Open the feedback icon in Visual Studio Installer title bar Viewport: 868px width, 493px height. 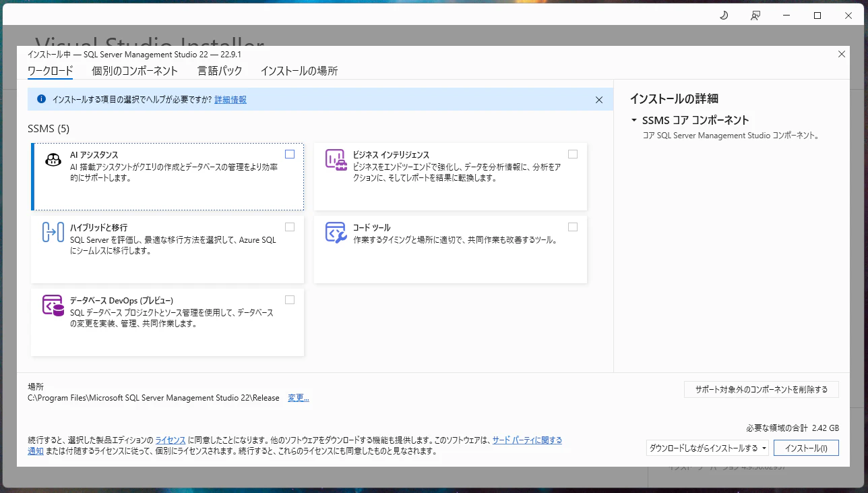coord(755,16)
